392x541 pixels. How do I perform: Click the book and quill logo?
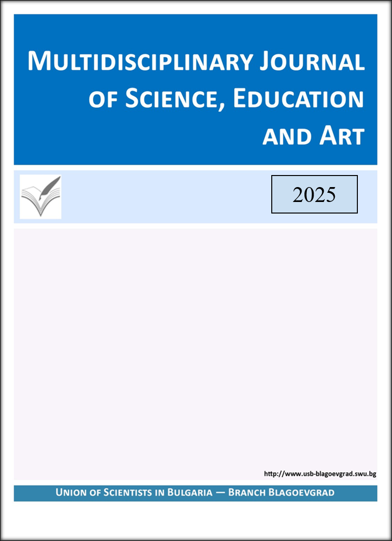40,197
